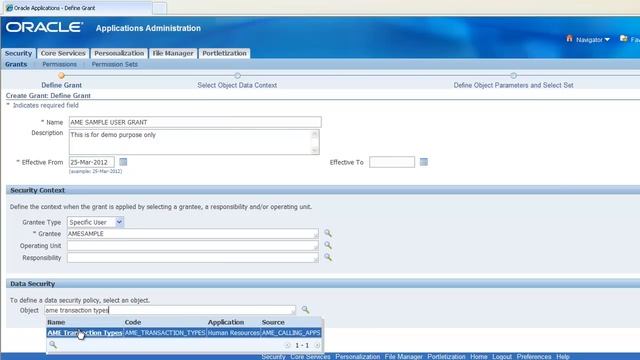
Task: Click the Select Object Data Context step marker
Action: point(237,76)
